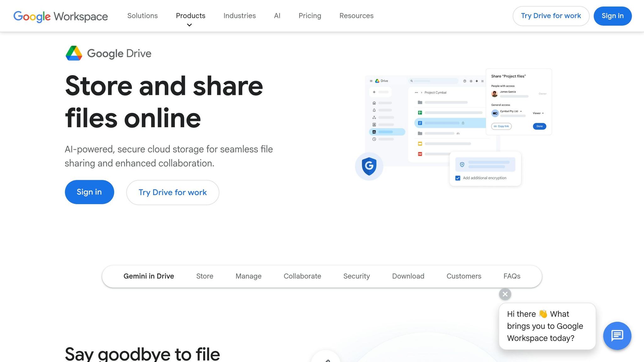Click the Try Drive for work button
The height and width of the screenshot is (362, 644).
[551, 16]
